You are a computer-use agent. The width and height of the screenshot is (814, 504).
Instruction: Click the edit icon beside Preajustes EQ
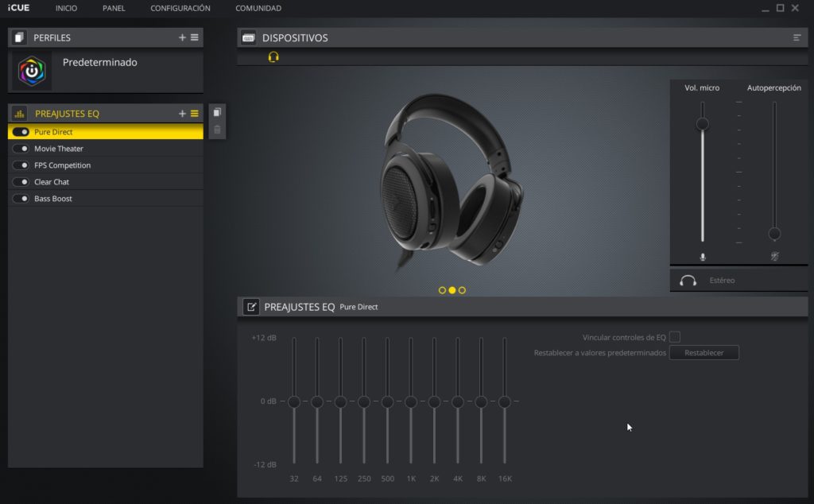(251, 307)
